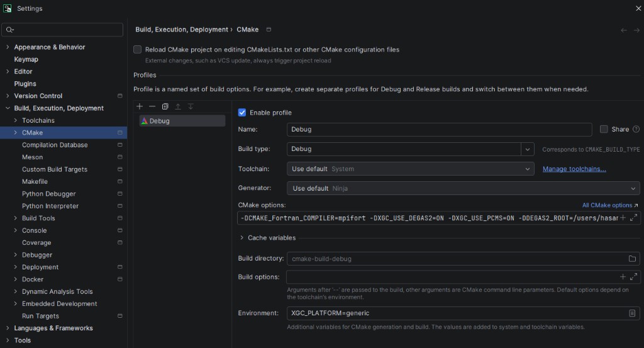Click the profile Name field
The image size is (644, 348).
(440, 129)
